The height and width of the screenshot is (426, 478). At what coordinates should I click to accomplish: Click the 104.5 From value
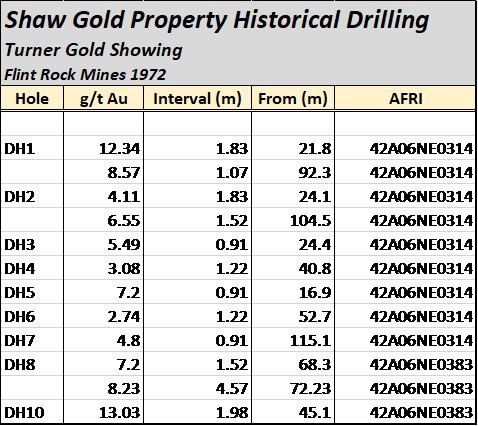pyautogui.click(x=311, y=221)
